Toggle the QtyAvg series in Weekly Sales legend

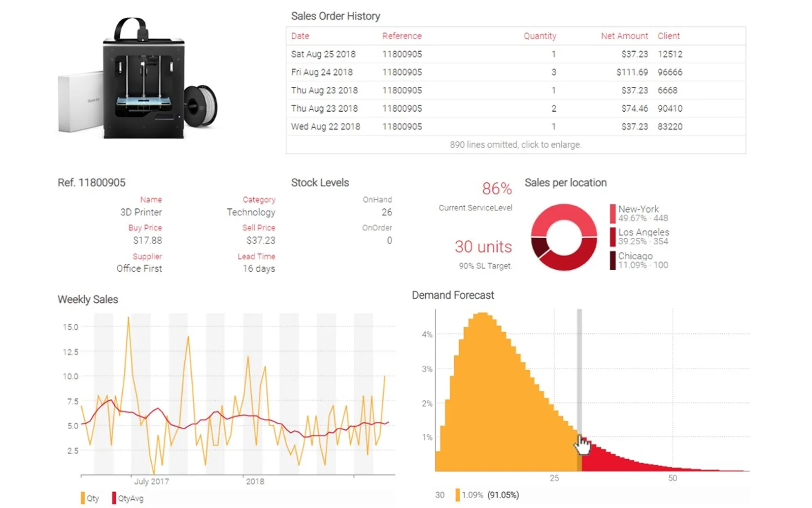(128, 498)
